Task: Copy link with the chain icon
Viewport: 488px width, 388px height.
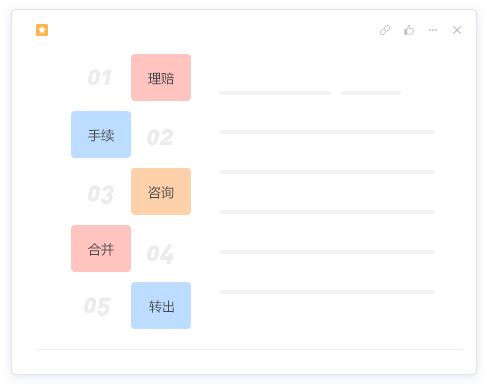Action: 385,30
